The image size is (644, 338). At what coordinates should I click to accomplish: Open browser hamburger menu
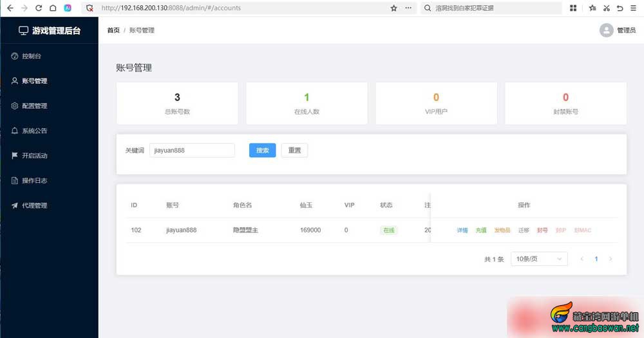tap(633, 8)
